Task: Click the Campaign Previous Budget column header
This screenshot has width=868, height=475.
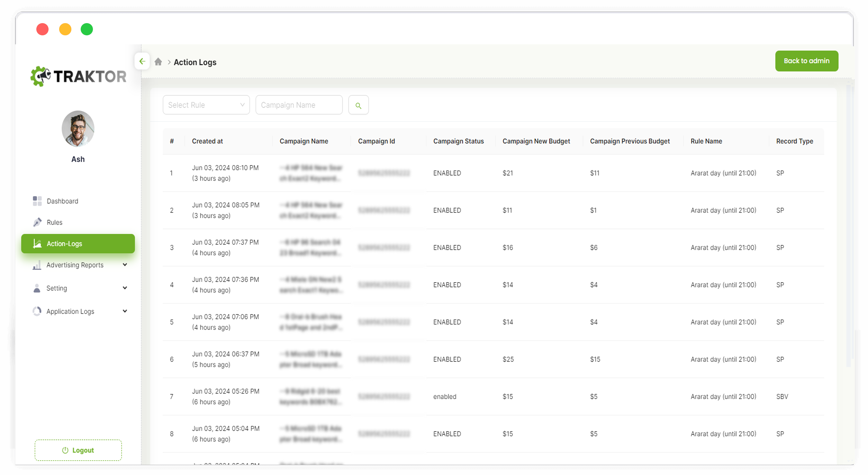Action: click(x=630, y=141)
